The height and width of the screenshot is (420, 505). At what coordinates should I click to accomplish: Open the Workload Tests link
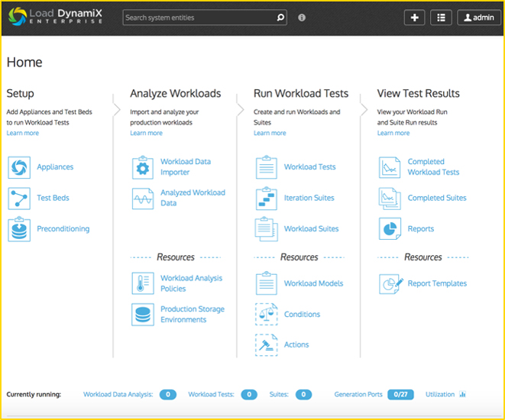point(310,167)
